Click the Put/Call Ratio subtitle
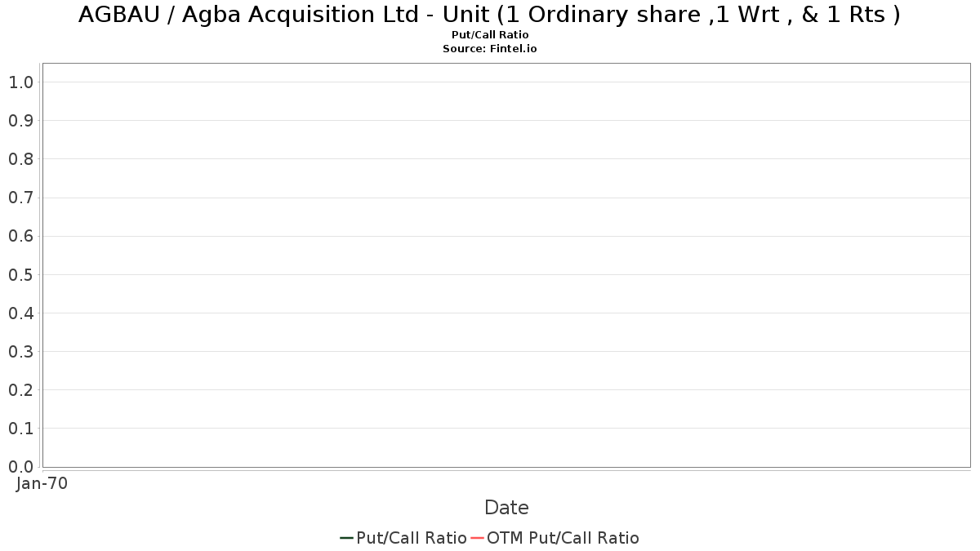The width and height of the screenshot is (980, 551). 490,35
